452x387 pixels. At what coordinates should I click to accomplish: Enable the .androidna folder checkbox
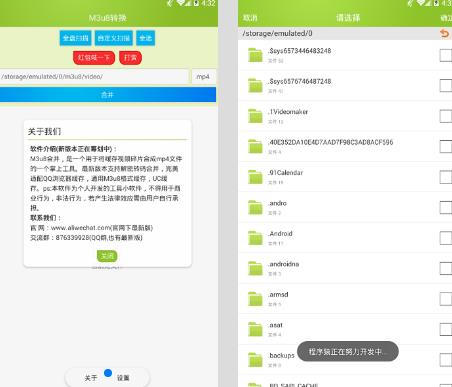tap(446, 268)
